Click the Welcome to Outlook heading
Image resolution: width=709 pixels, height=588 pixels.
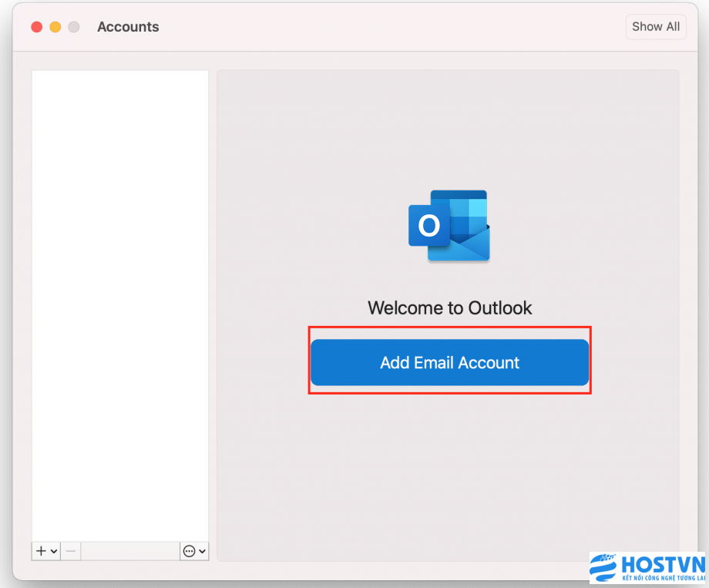point(449,308)
